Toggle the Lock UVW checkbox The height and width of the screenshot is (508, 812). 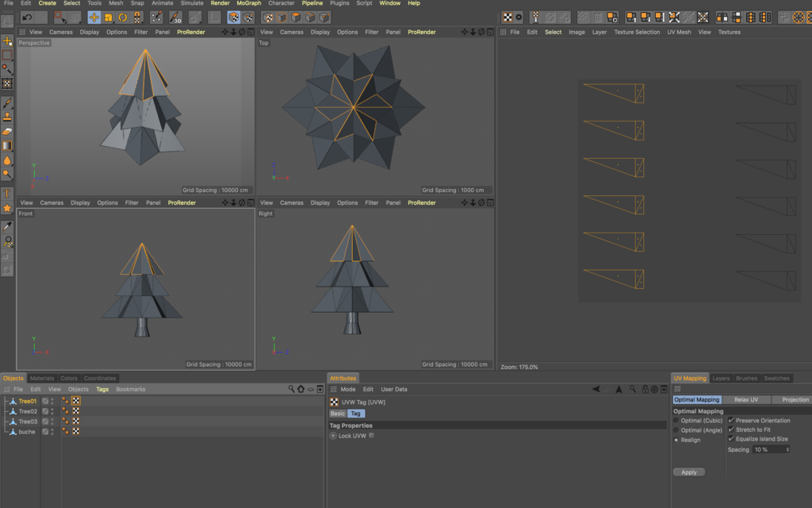pyautogui.click(x=371, y=436)
